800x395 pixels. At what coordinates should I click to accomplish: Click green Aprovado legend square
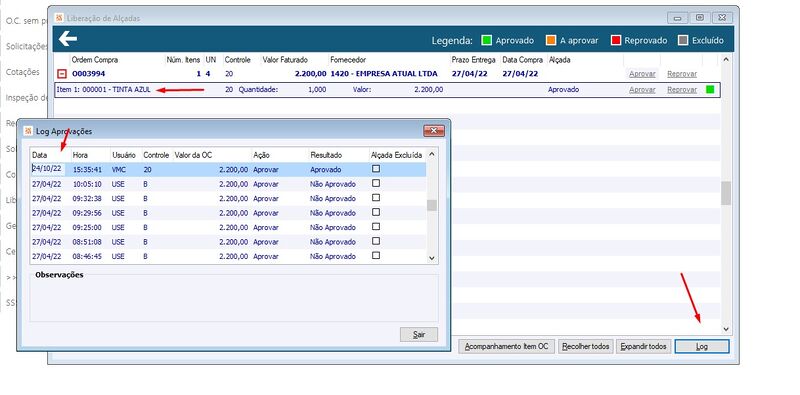click(486, 40)
